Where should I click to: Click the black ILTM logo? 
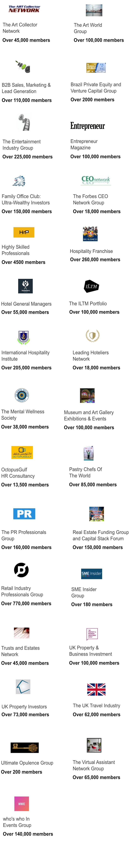tap(91, 286)
